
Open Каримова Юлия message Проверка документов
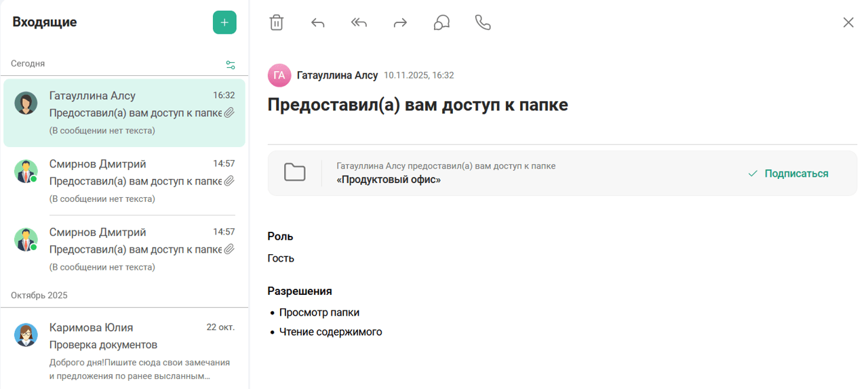[x=124, y=352]
